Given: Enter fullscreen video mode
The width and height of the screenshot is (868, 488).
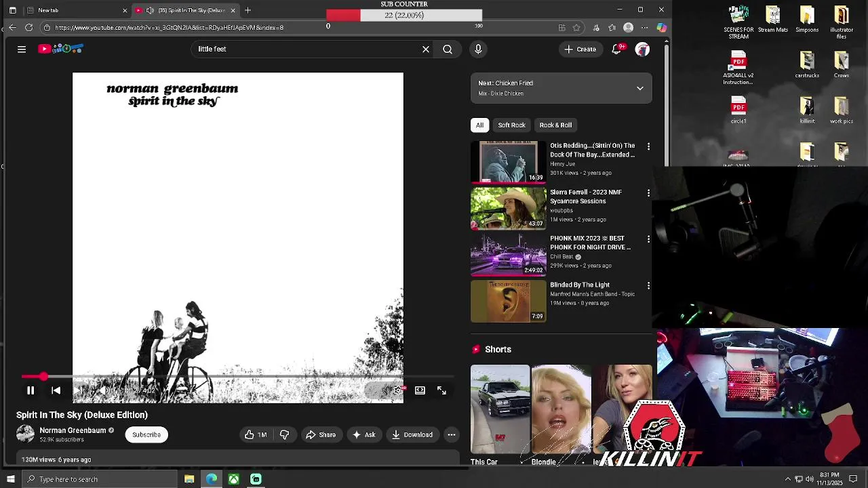Looking at the screenshot, I should point(441,390).
